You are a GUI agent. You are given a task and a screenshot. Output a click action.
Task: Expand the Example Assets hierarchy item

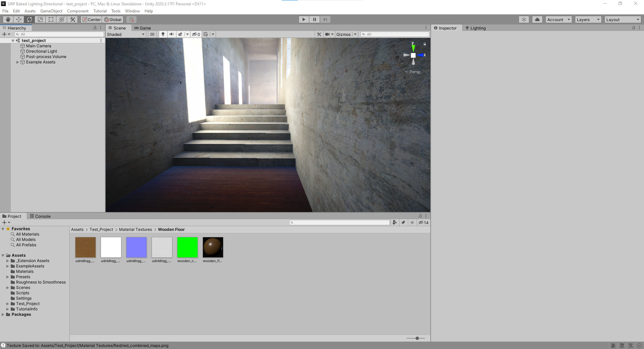(x=17, y=62)
